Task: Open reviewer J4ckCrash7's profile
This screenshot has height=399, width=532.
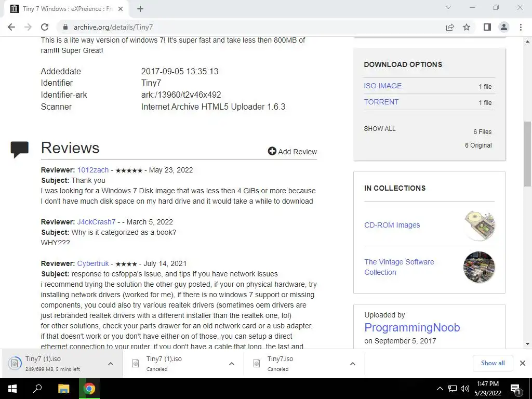Action: [96, 222]
